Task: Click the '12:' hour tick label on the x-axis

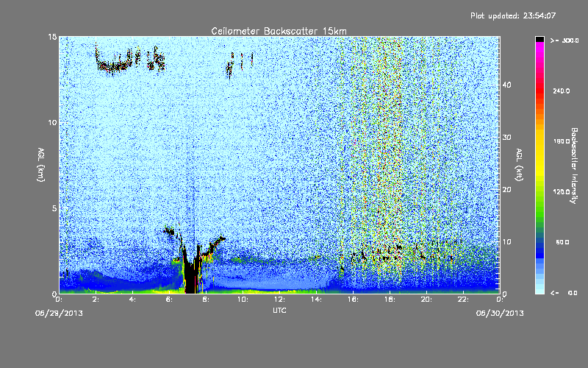Action: [x=279, y=300]
